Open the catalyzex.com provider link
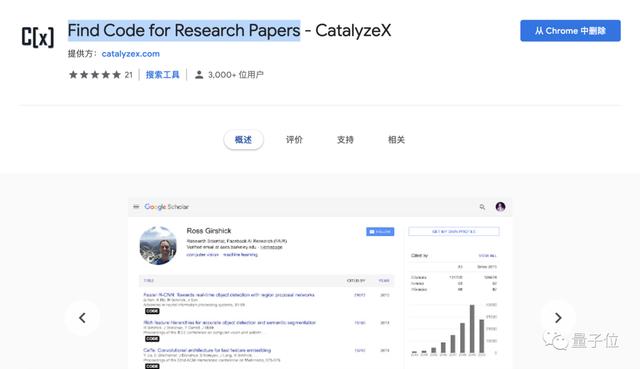This screenshot has width=640, height=369. [x=131, y=54]
